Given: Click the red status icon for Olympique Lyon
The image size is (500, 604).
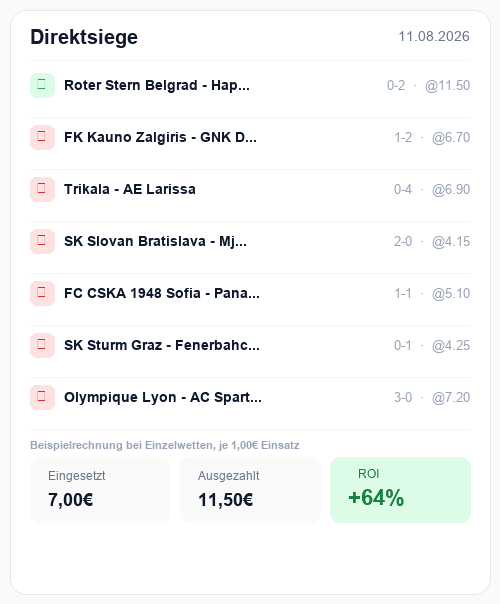Looking at the screenshot, I should point(42,397).
